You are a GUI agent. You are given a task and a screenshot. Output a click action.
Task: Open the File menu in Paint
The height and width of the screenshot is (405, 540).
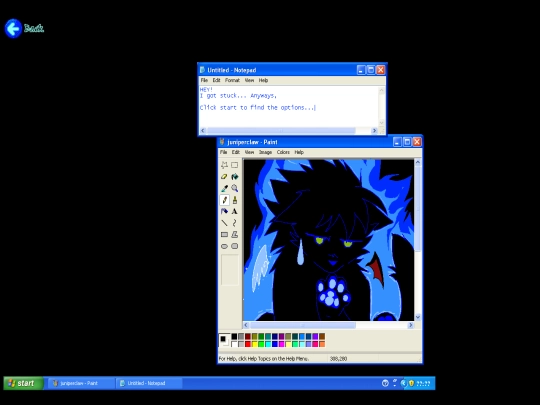[x=224, y=152]
